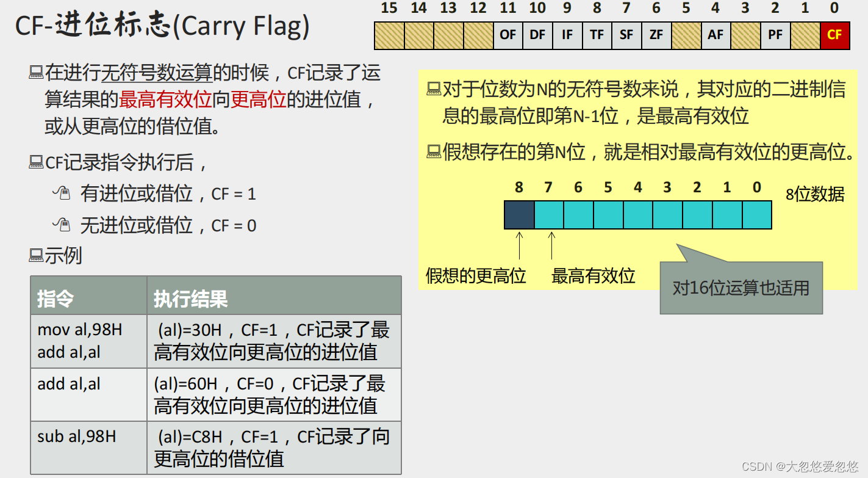
Task: Click the hatched reserved cell under bit 5
Action: pos(686,35)
